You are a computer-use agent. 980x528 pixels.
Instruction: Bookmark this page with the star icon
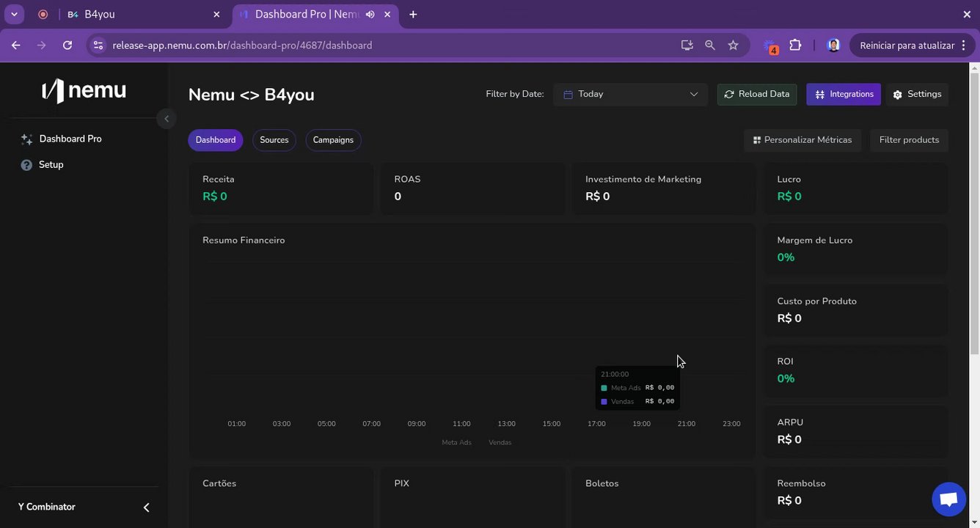pos(733,45)
